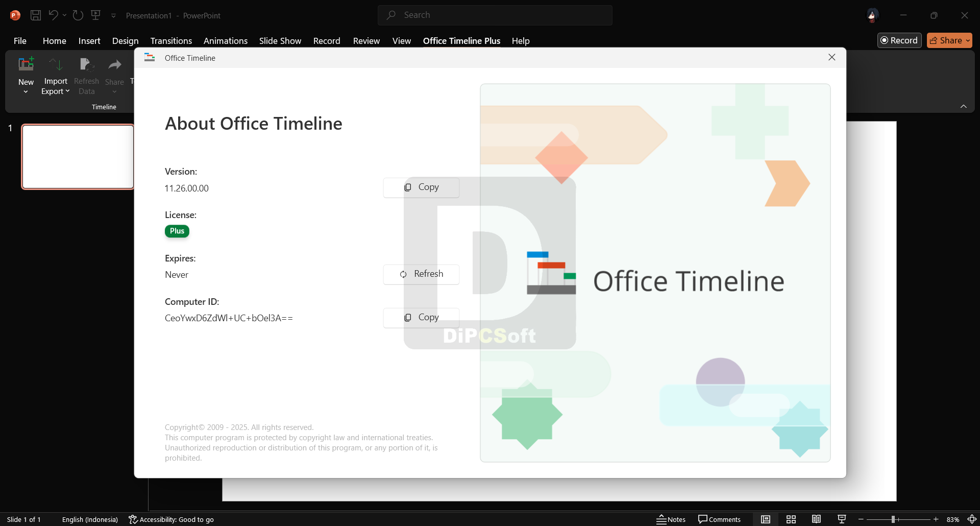
Task: Expand the undo history dropdown
Action: coord(64,15)
